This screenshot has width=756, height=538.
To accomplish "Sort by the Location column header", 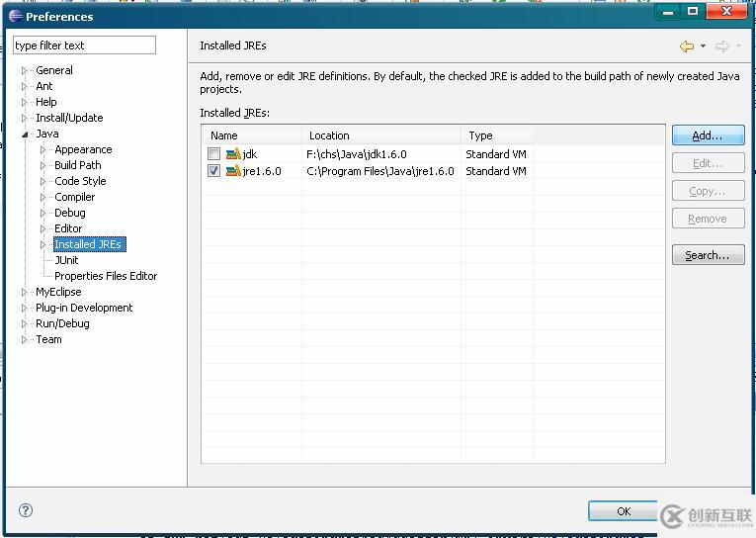I will 381,135.
